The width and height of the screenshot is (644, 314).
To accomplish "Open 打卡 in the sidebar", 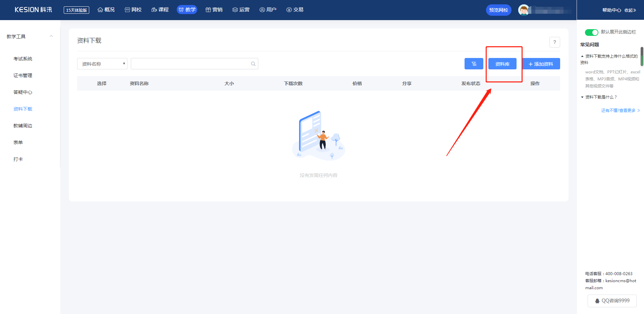I will 18,159.
